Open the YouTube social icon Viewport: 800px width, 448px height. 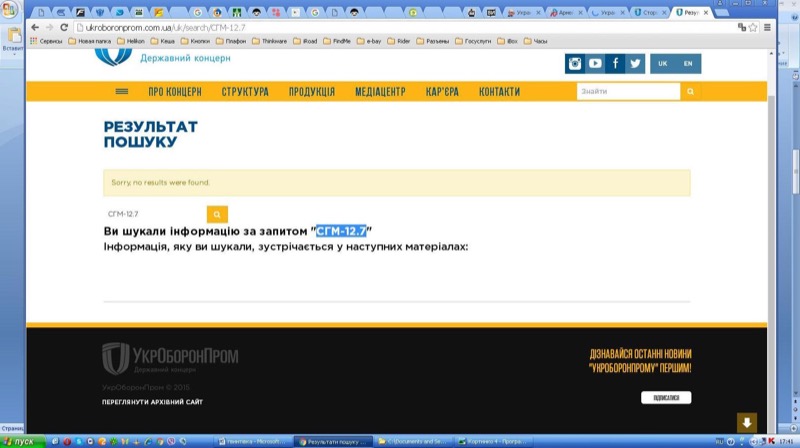click(x=595, y=63)
